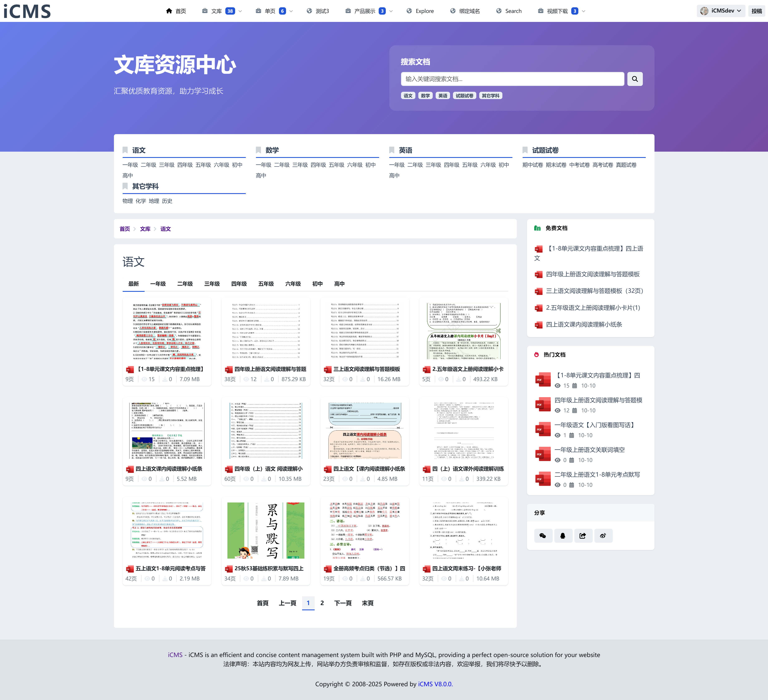Expand the 文库 nav dropdown
Screen dimensions: 768x700
point(240,11)
